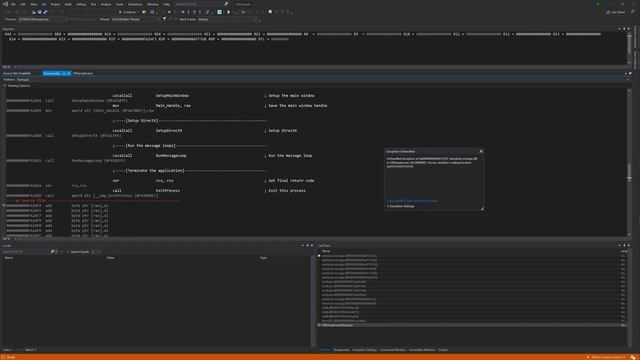Screen dimensions: 640x360
Task: Click the Visual Studio logo icon
Action: coord(5,4)
